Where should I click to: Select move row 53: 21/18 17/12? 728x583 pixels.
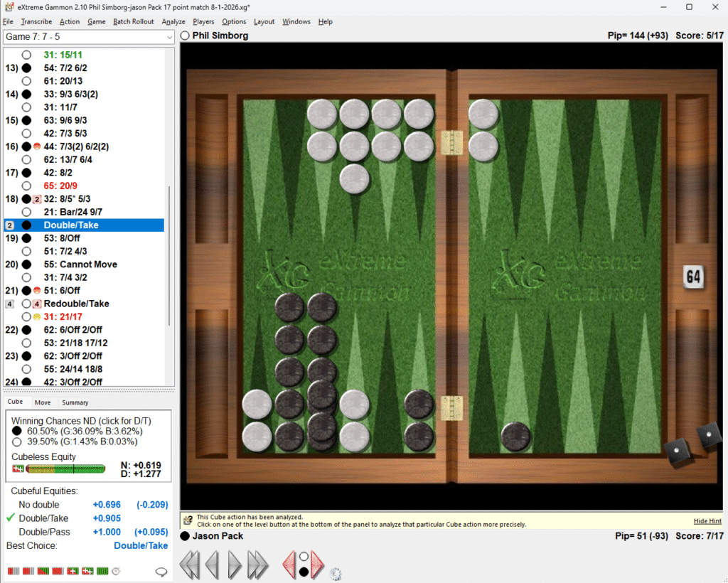[x=84, y=343]
